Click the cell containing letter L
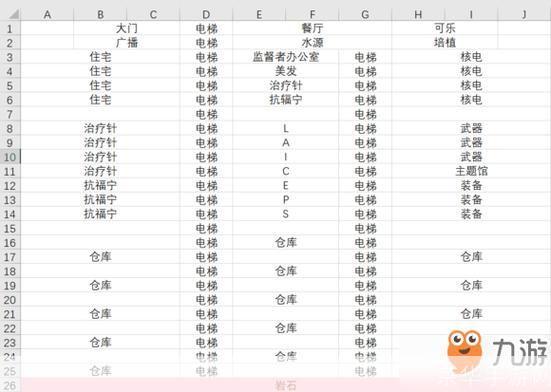This screenshot has width=551, height=392. click(x=285, y=129)
